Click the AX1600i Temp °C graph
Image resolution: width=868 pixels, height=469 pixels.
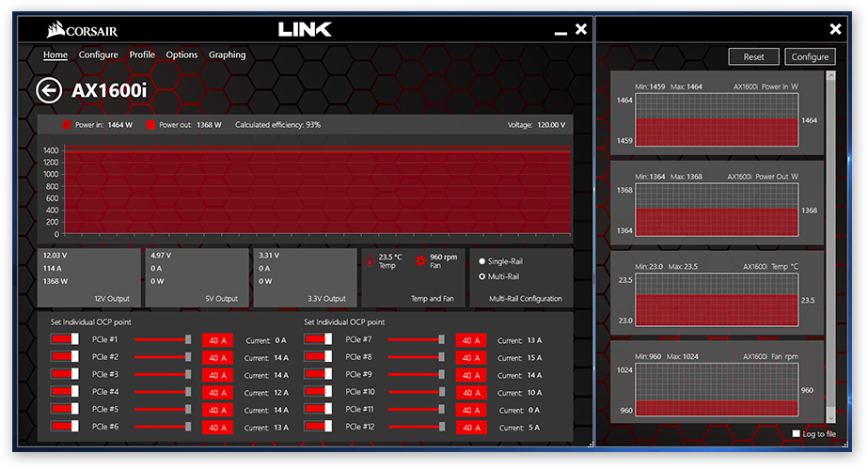[717, 301]
